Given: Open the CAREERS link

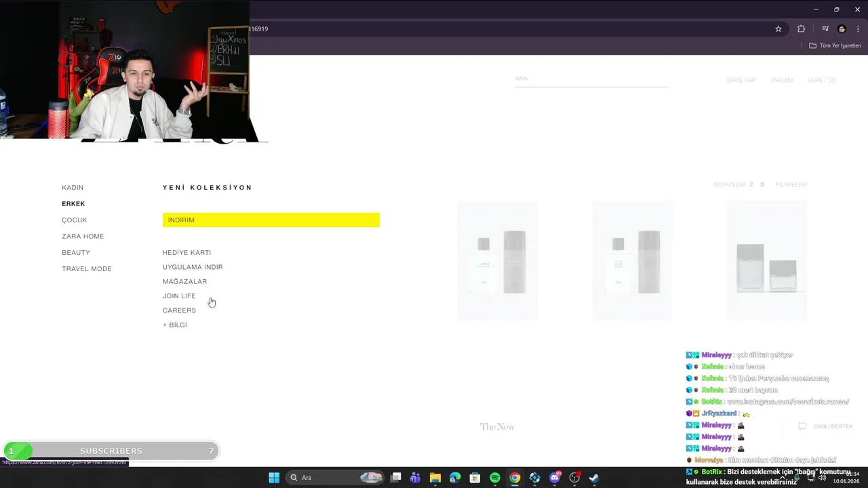Looking at the screenshot, I should pos(179,310).
